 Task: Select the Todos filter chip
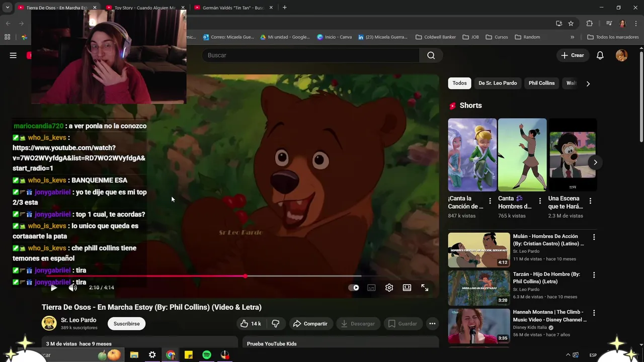(x=459, y=83)
